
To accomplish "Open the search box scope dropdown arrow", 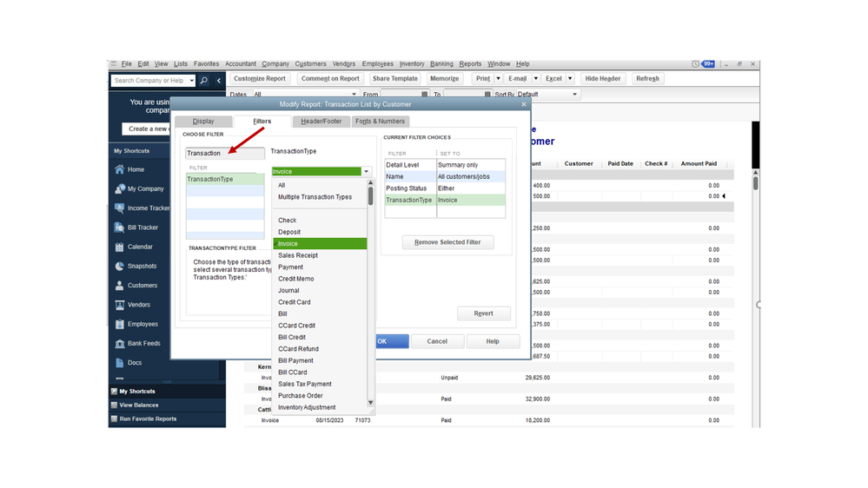I will [191, 81].
